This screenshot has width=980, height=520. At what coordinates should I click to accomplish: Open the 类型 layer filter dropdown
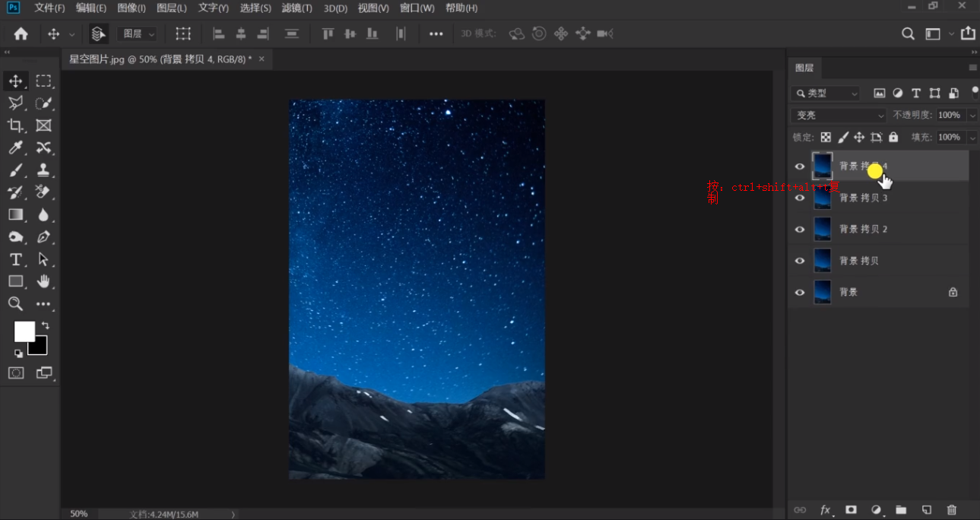(826, 94)
